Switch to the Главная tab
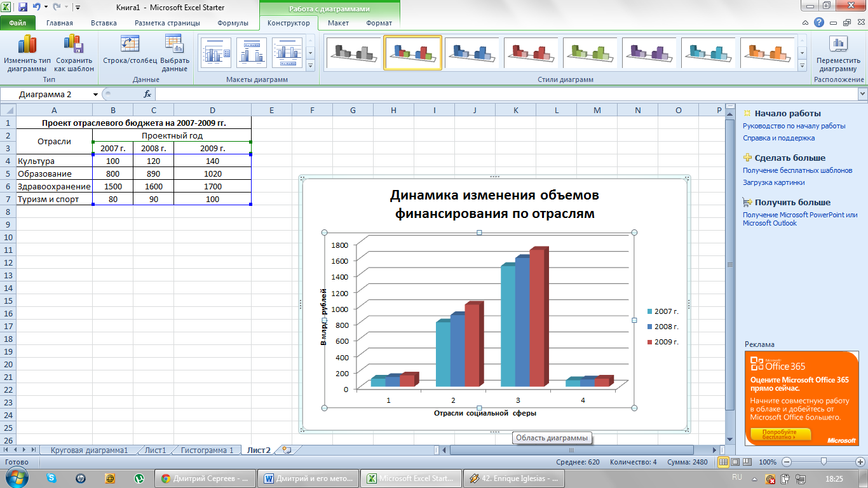868x488 pixels. [60, 23]
